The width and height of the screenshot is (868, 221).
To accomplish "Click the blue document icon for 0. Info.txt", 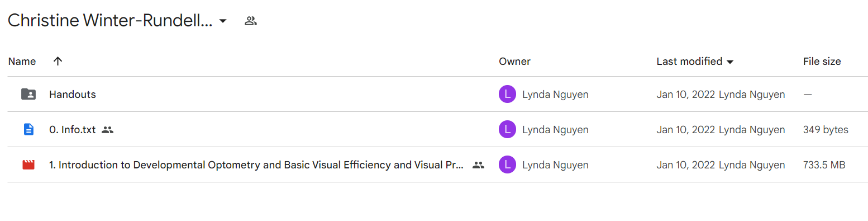I will [x=28, y=129].
